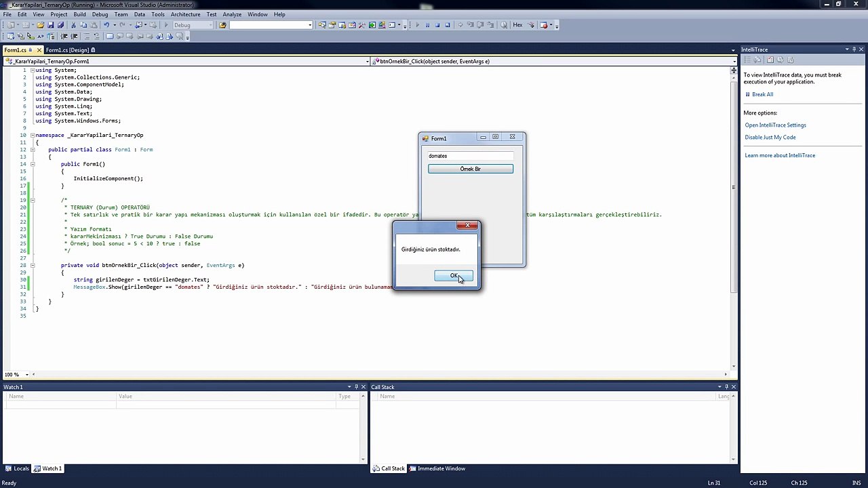This screenshot has height=488, width=868.
Task: Open the Debug configuration dropdown
Action: pos(193,25)
